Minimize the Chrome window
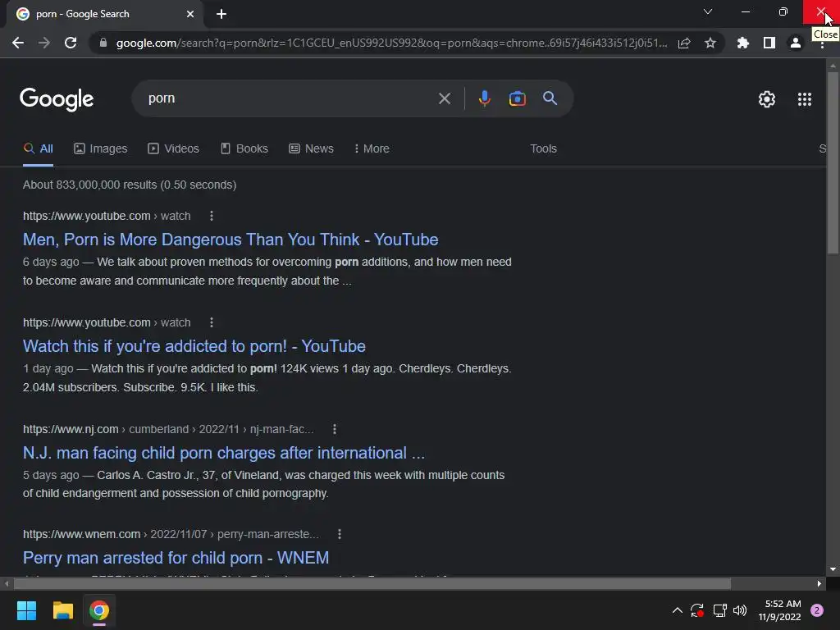 coord(745,11)
